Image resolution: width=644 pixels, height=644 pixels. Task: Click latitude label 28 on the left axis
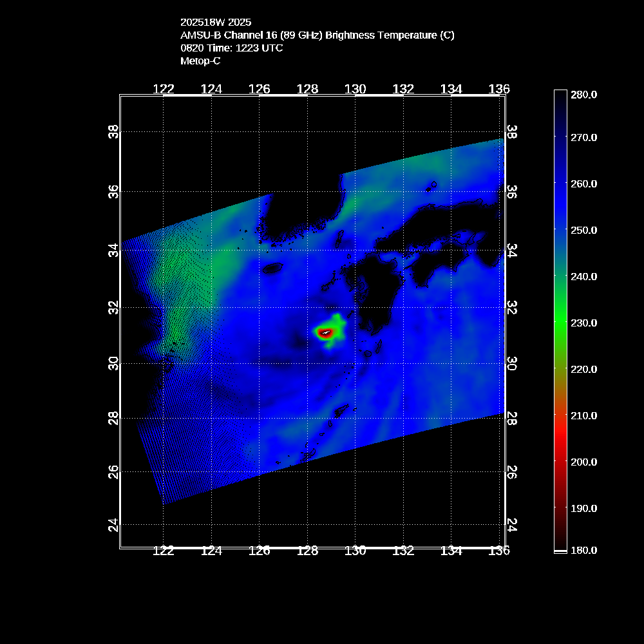click(113, 418)
